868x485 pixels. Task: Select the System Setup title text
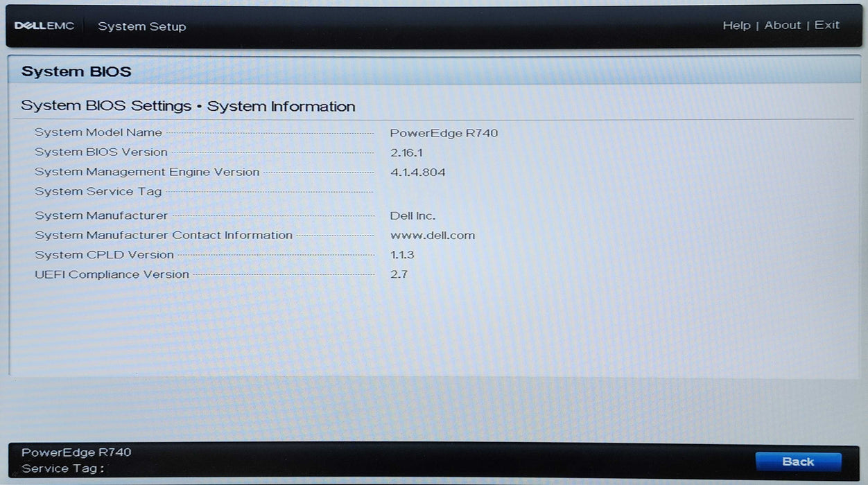pos(142,26)
